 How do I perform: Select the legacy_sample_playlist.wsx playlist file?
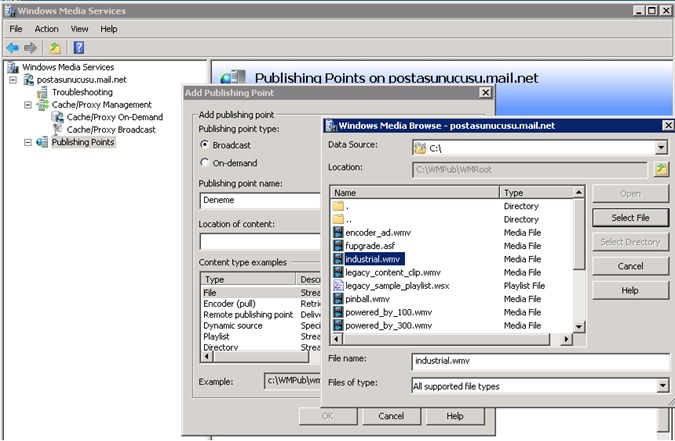[397, 285]
